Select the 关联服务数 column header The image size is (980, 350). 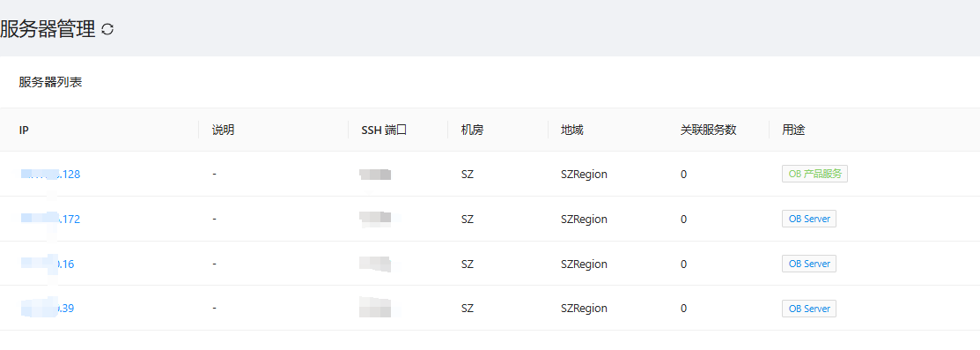click(x=709, y=130)
